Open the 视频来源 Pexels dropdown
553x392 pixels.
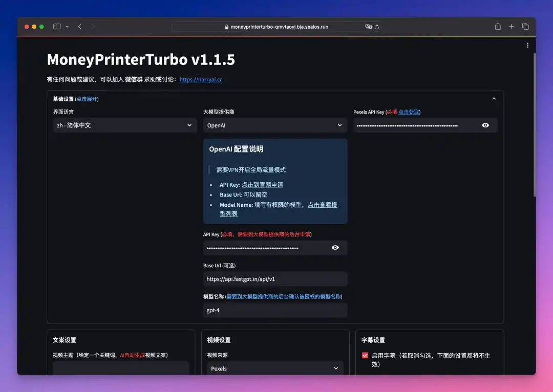point(275,368)
